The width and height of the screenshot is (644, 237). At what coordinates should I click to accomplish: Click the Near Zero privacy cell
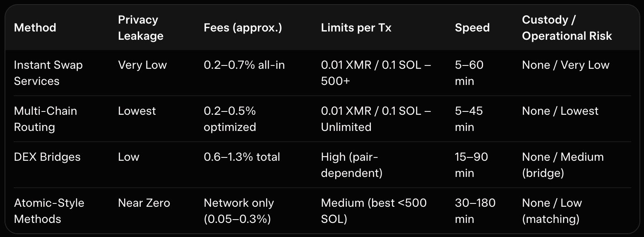pyautogui.click(x=144, y=203)
